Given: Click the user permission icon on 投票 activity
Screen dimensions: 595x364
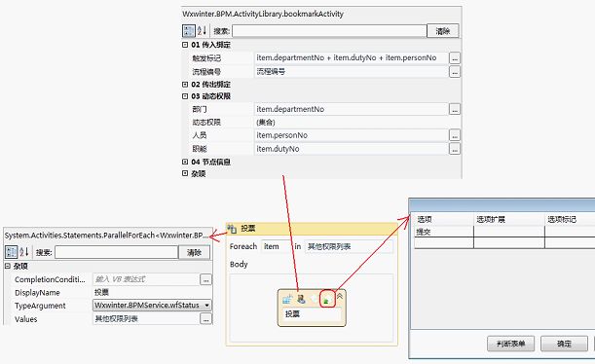Looking at the screenshot, I should [302, 300].
